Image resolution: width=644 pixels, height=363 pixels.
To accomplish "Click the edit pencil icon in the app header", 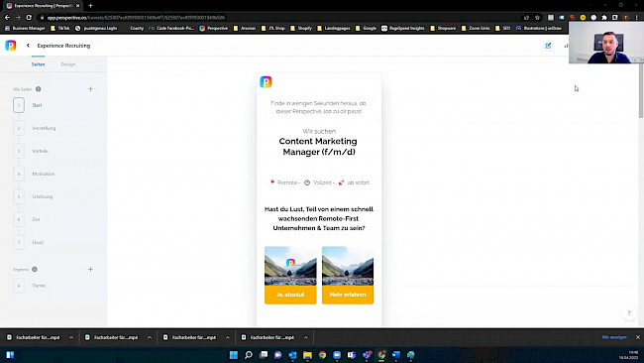I will coord(548,46).
